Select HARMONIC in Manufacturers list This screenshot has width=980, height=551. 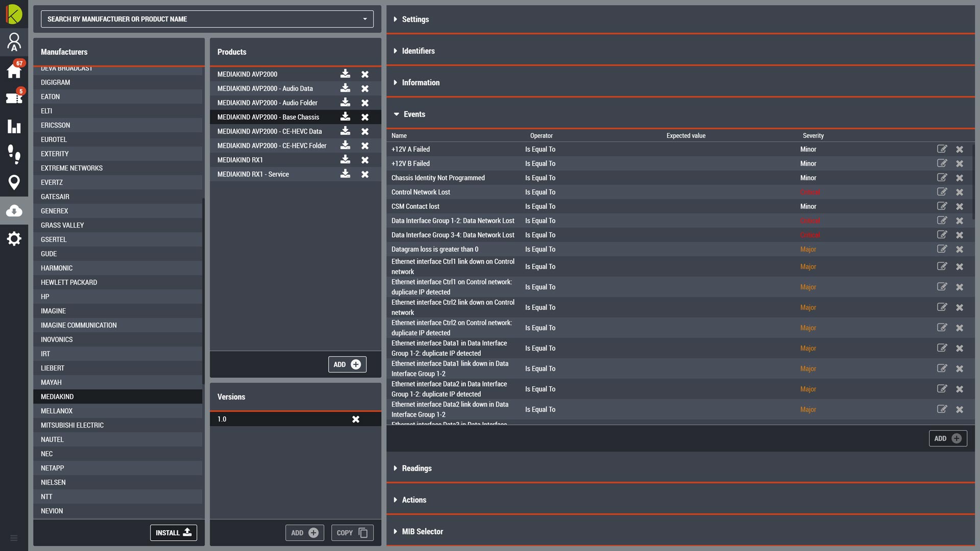118,268
